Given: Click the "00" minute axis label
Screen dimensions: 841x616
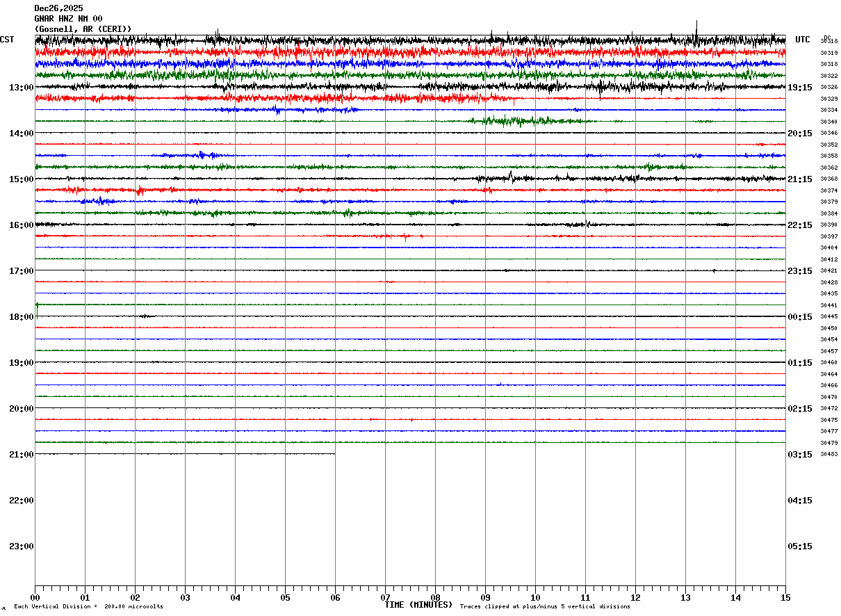Looking at the screenshot, I should (35, 598).
